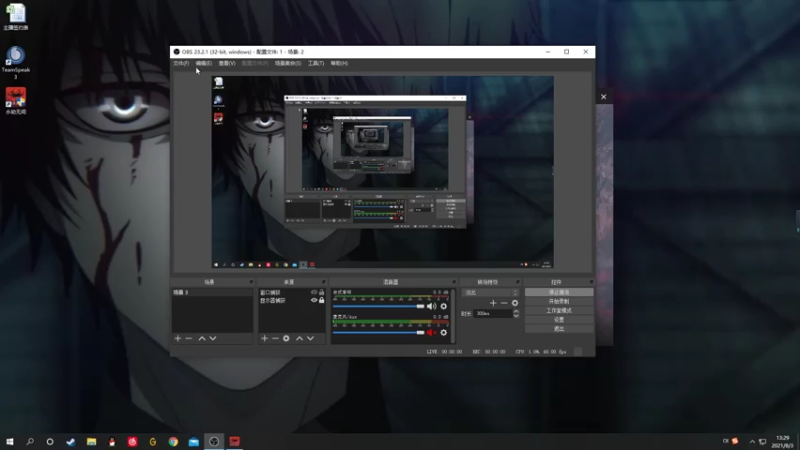Select the 显示器捕获 source row

[x=292, y=301]
